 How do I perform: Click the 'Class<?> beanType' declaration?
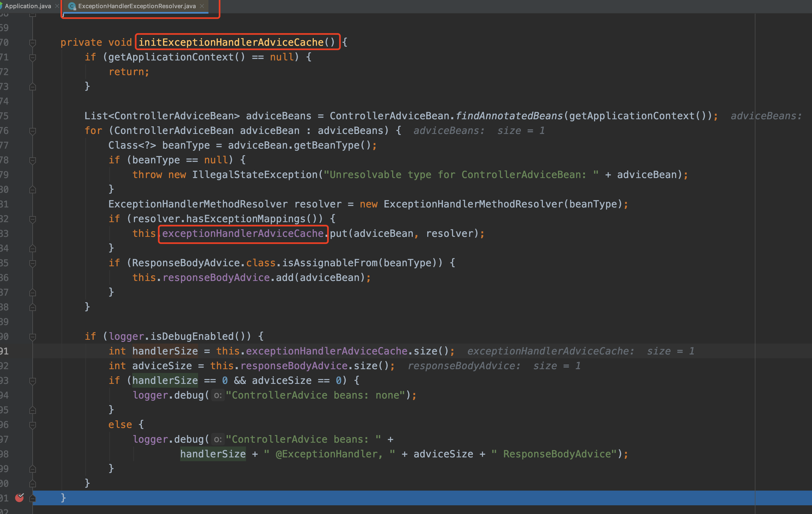[x=159, y=145]
